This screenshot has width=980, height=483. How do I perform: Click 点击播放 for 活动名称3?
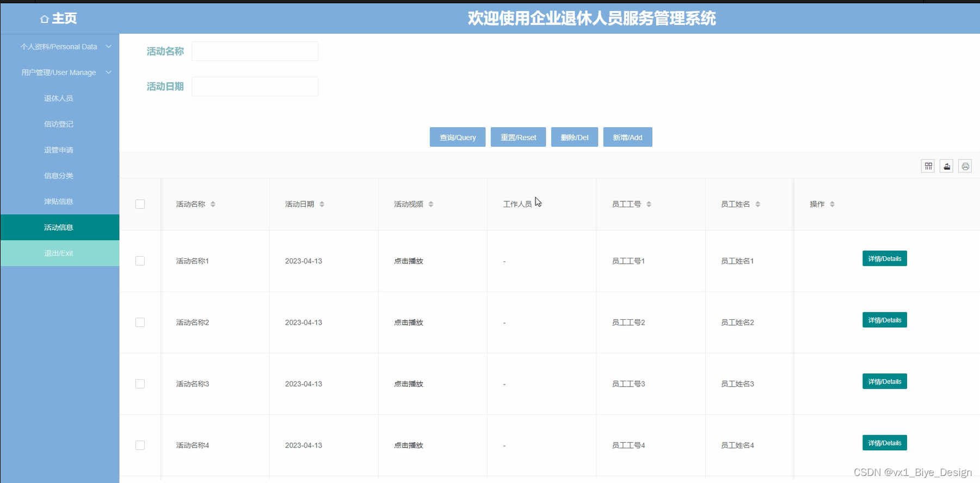pos(409,384)
